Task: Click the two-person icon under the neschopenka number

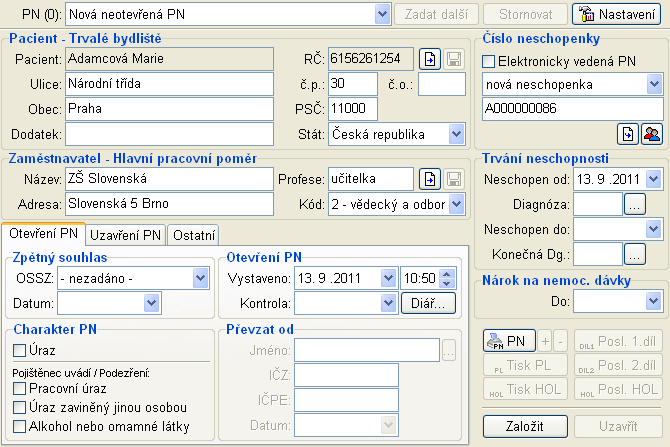Action: [x=652, y=134]
